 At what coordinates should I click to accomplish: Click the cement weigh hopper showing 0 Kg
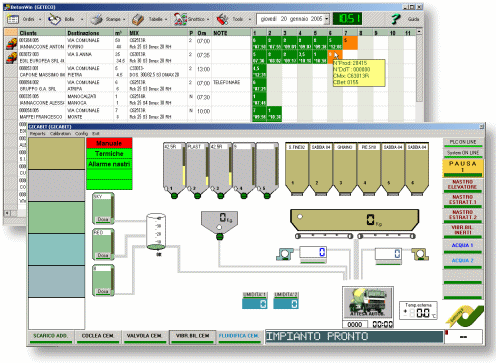pyautogui.click(x=219, y=221)
